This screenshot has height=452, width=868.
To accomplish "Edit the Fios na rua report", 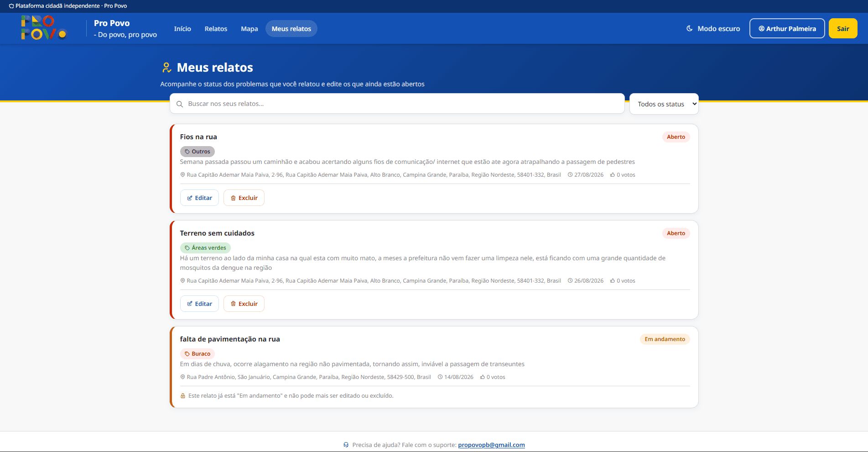I will pyautogui.click(x=200, y=198).
